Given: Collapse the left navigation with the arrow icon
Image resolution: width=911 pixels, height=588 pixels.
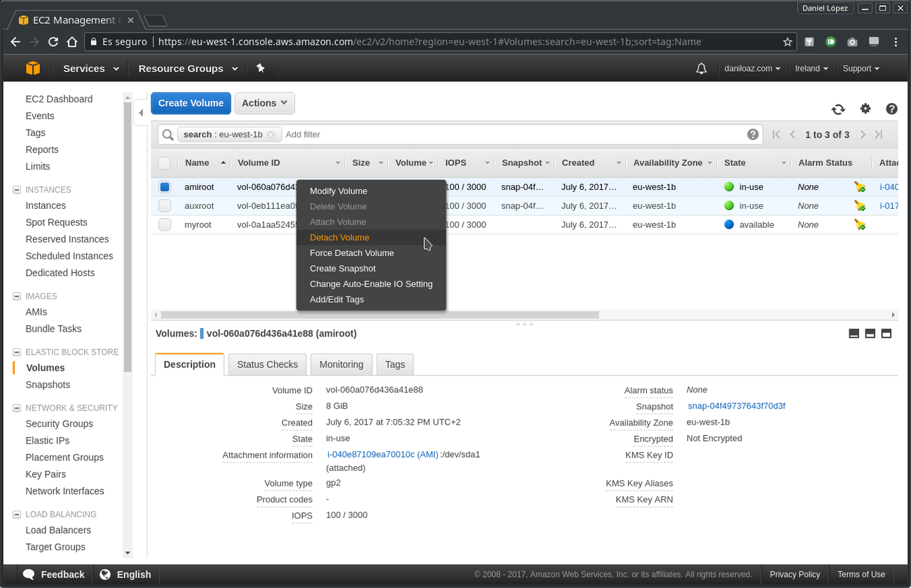Looking at the screenshot, I should click(141, 112).
